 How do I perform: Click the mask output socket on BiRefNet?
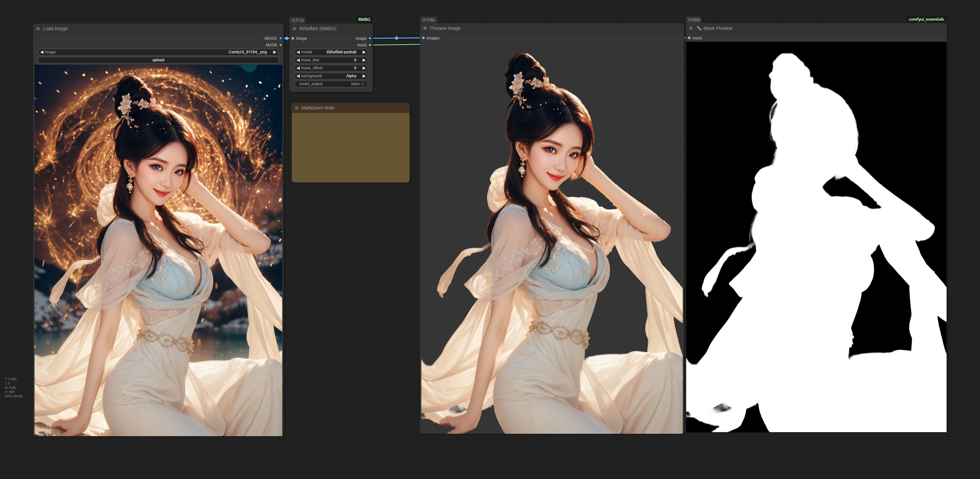tap(370, 45)
